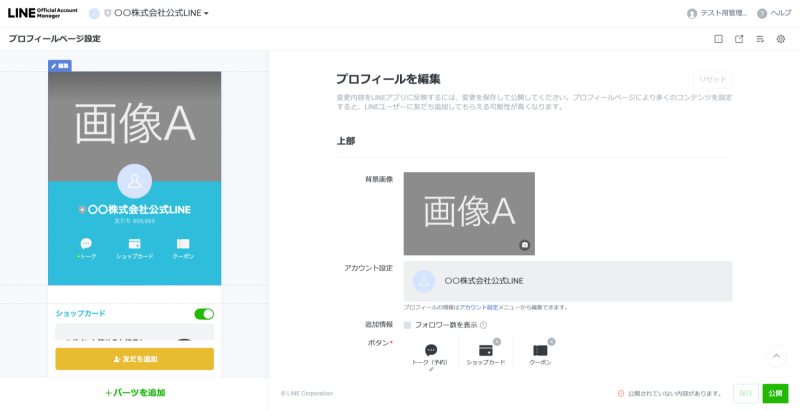Click the green 公開 publish button
Image resolution: width=800 pixels, height=410 pixels.
coord(775,393)
